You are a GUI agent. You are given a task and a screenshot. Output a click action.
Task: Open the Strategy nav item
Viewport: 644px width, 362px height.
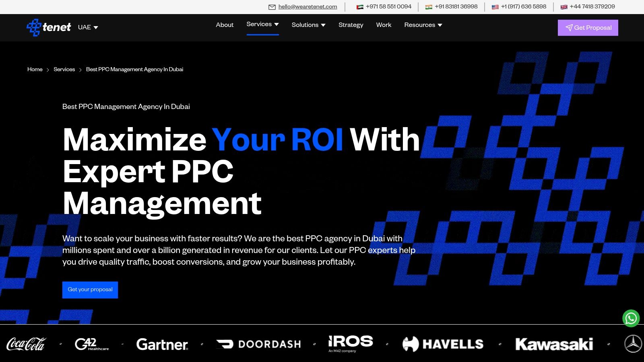pyautogui.click(x=351, y=25)
